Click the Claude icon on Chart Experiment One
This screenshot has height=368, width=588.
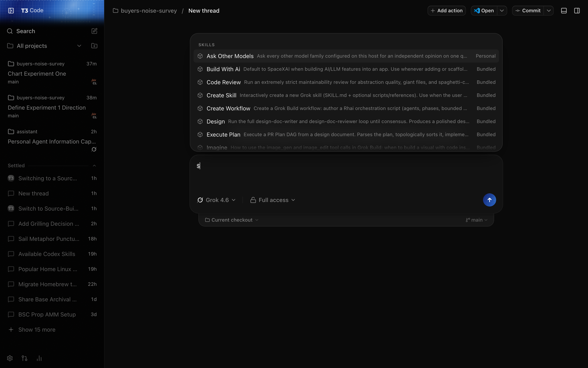94,82
